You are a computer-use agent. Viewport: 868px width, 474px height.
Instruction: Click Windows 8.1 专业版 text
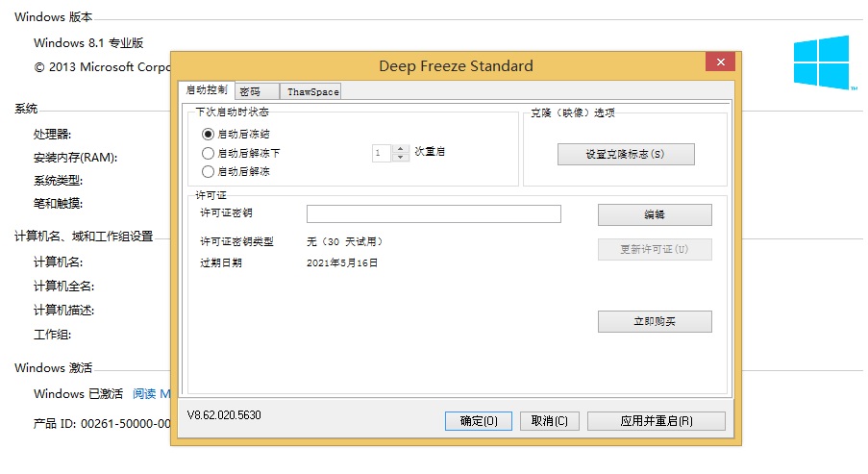coord(88,42)
